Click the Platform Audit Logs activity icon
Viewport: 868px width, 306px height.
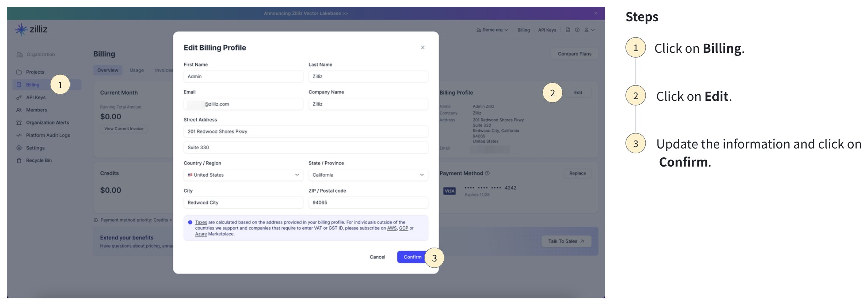click(19, 135)
